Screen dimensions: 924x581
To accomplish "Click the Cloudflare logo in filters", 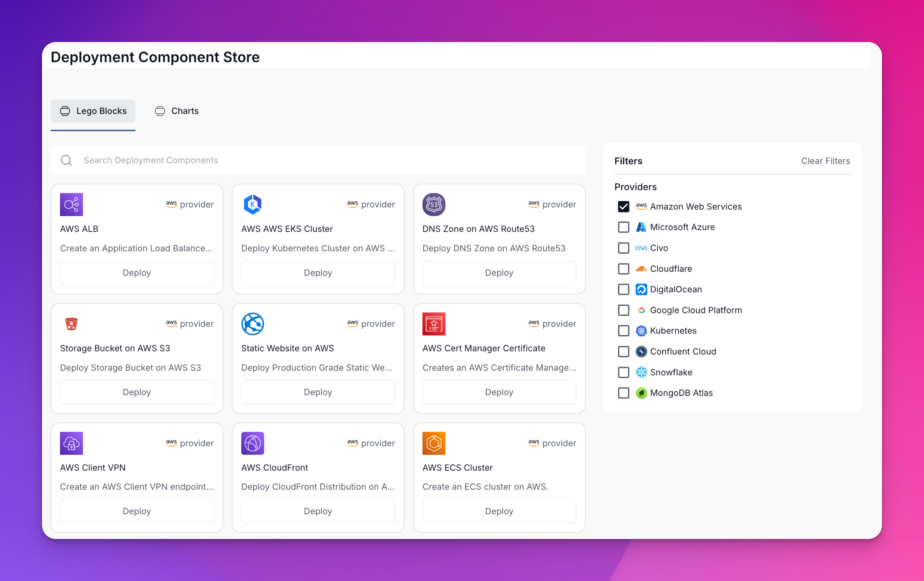I will coord(641,269).
